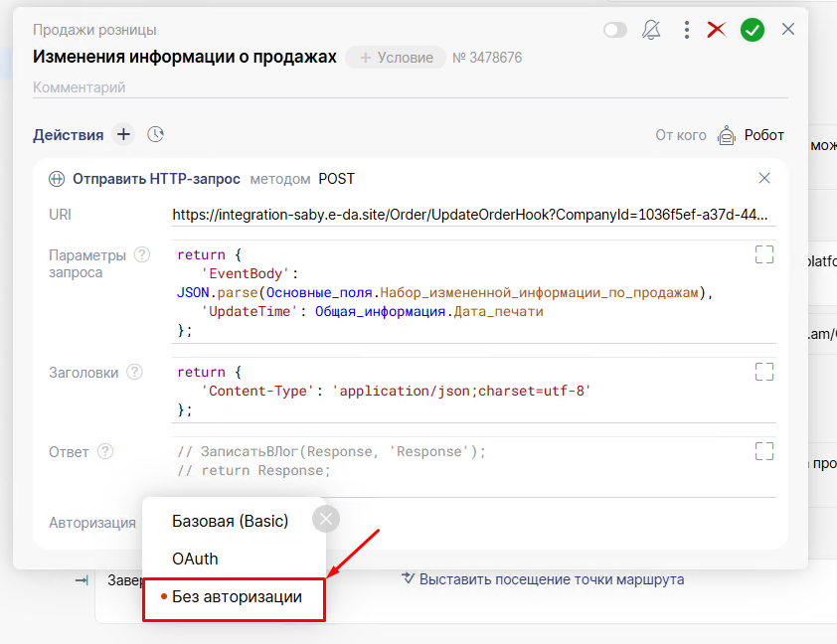Close the authorization popup with round X
The width and height of the screenshot is (837, 644).
(326, 520)
